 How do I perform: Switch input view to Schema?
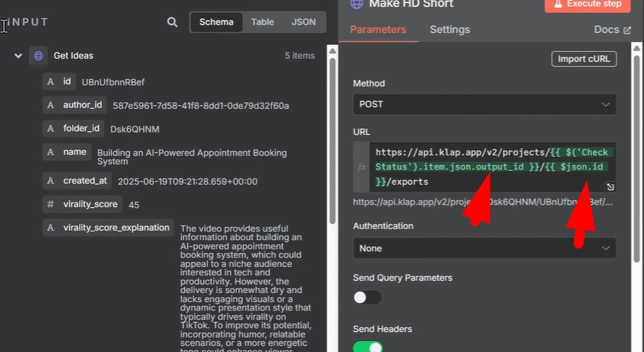tap(216, 22)
